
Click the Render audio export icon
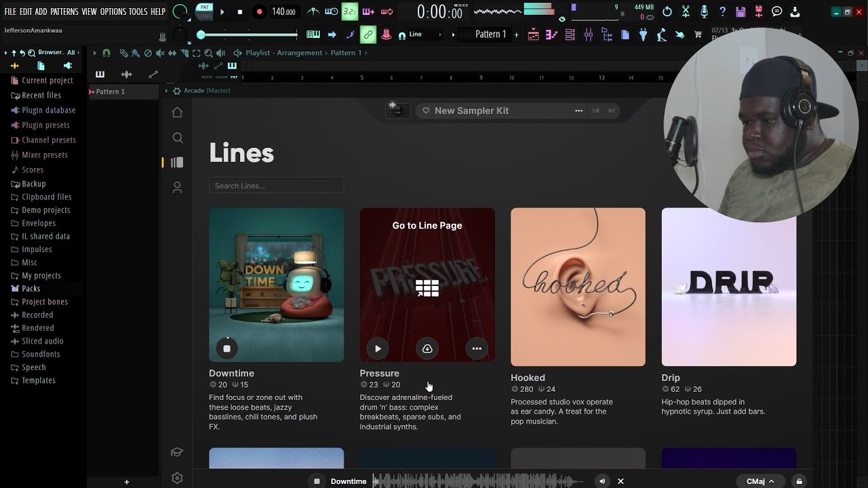[759, 12]
